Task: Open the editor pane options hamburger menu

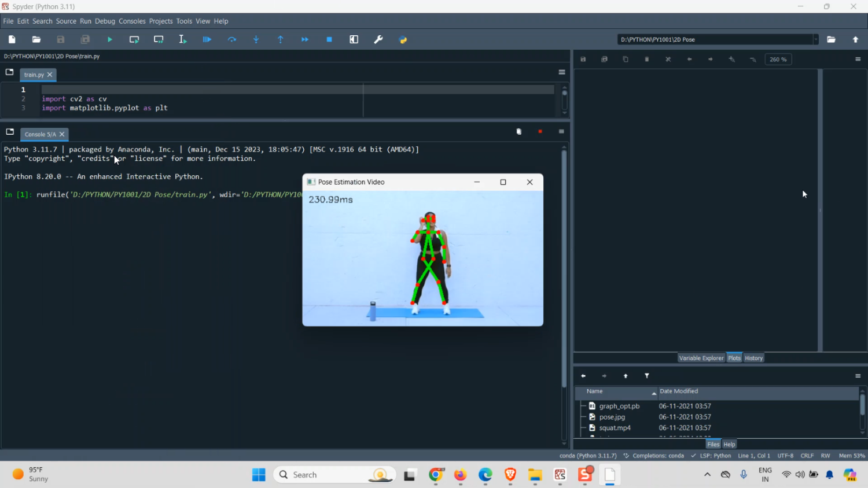Action: pos(561,72)
